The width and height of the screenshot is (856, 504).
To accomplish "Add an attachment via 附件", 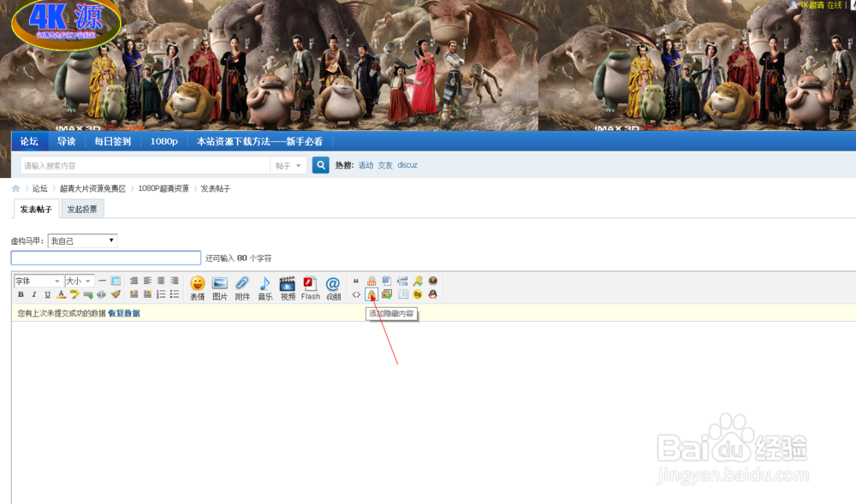I will (x=242, y=288).
